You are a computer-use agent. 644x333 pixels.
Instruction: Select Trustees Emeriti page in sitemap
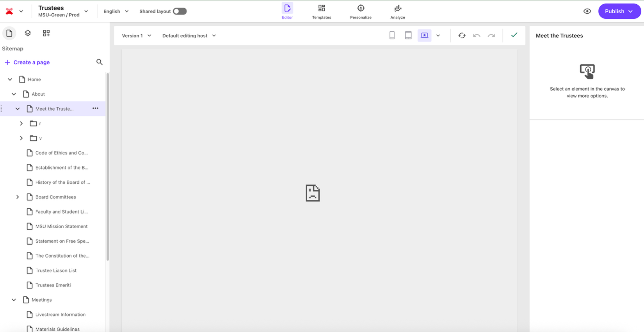[x=53, y=285]
